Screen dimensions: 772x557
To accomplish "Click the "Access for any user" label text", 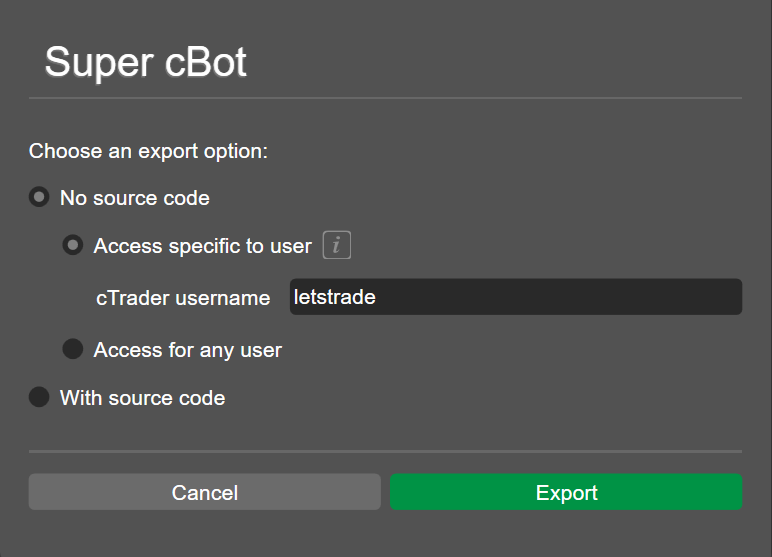I will tap(188, 350).
